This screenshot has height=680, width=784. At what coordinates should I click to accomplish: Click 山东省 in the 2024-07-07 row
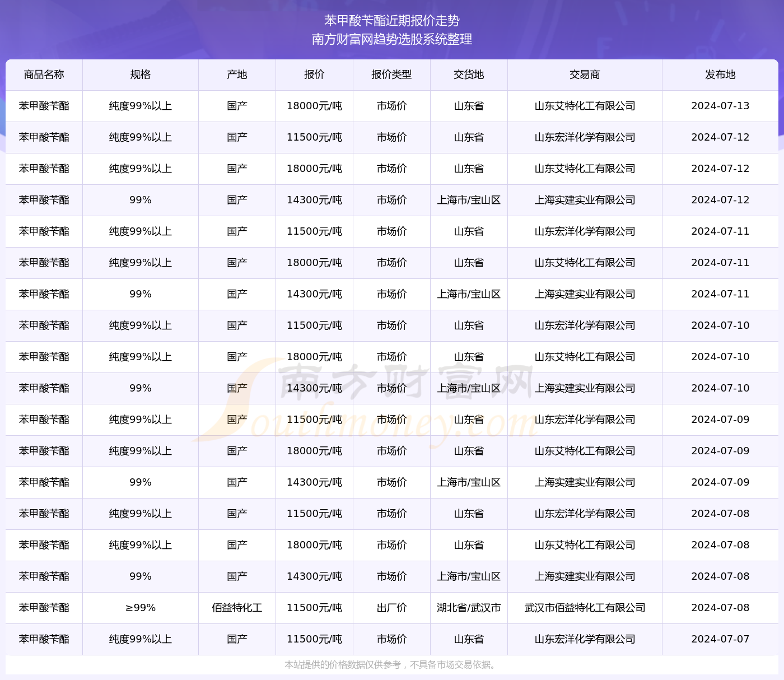point(469,639)
